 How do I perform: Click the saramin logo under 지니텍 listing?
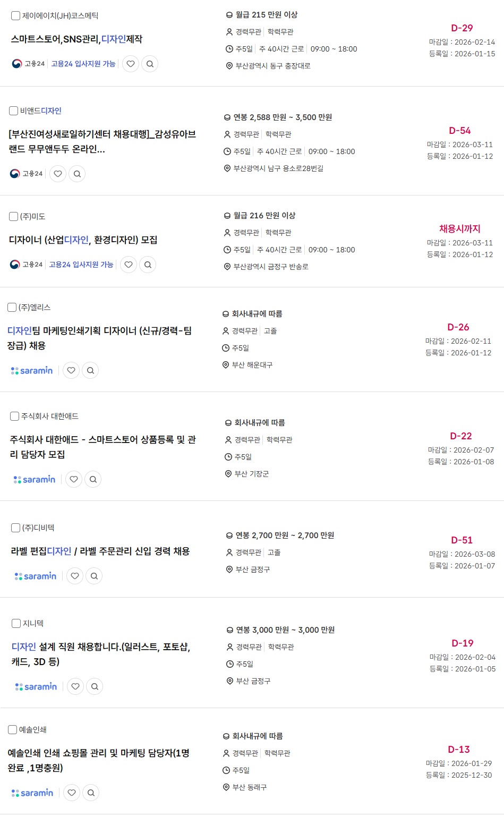[36, 686]
